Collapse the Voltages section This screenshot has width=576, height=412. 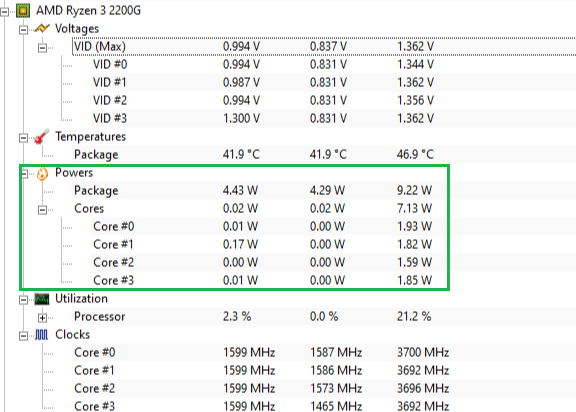pos(23,30)
